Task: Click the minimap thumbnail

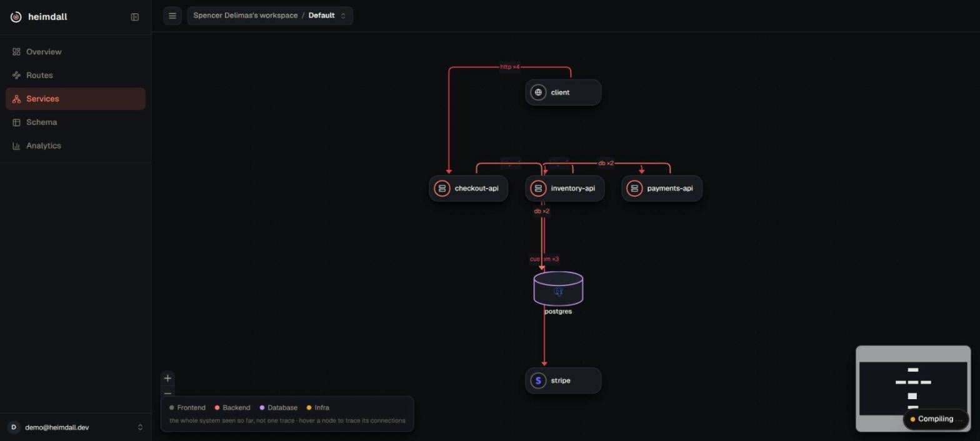Action: point(913,389)
